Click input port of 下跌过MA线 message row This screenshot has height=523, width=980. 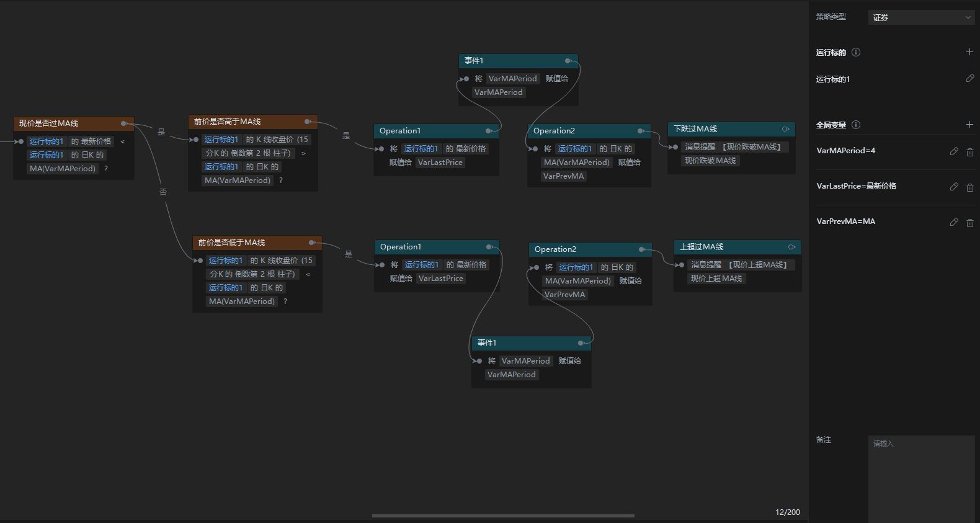675,147
